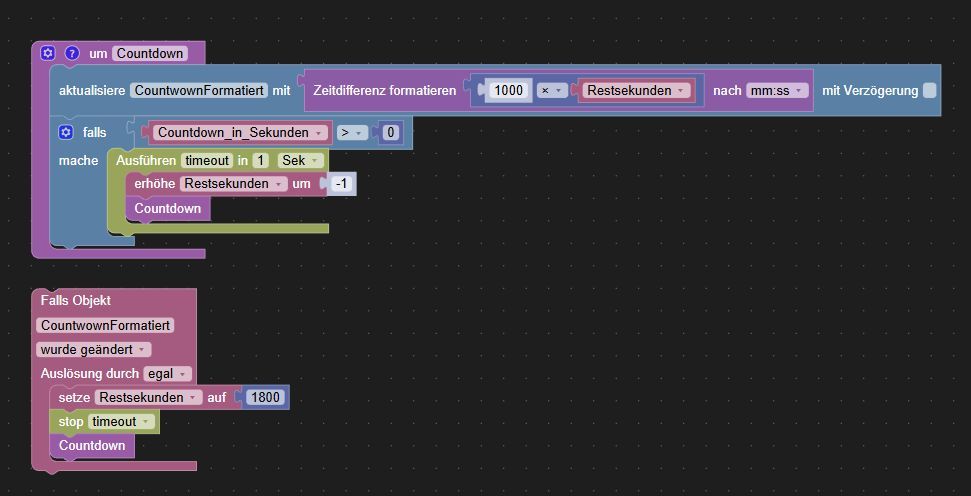Edit the 1000 number field
971x496 pixels.
[509, 90]
